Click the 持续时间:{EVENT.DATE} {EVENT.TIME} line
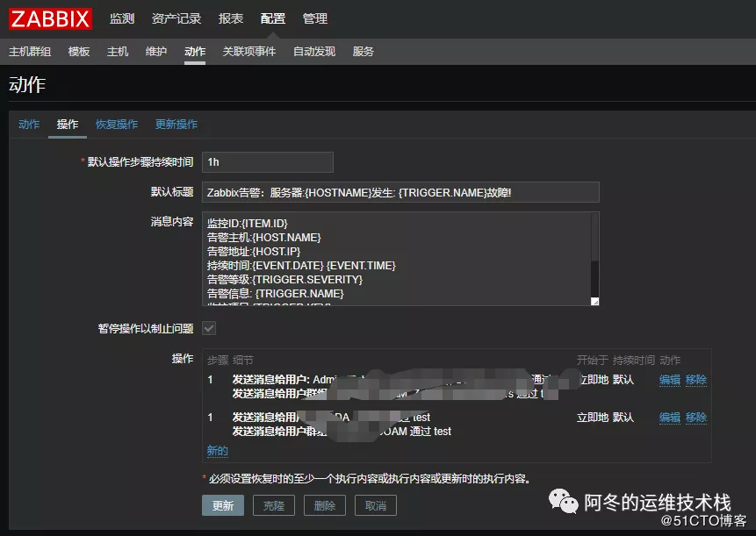This screenshot has height=536, width=756. [x=301, y=265]
